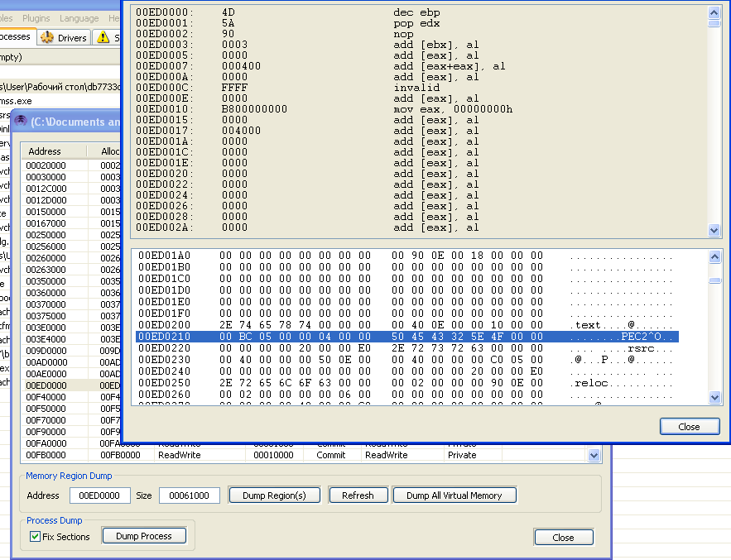Click the Size input field
The width and height of the screenshot is (731, 560).
click(189, 495)
